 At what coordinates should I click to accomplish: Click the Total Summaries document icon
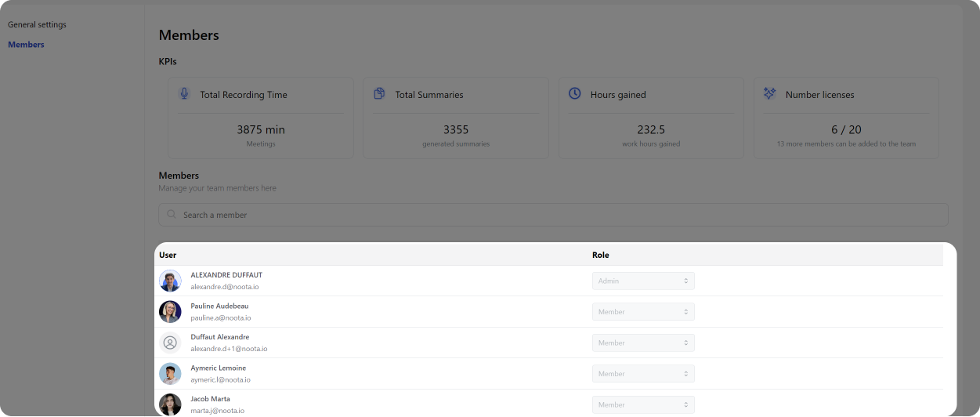[x=379, y=94]
